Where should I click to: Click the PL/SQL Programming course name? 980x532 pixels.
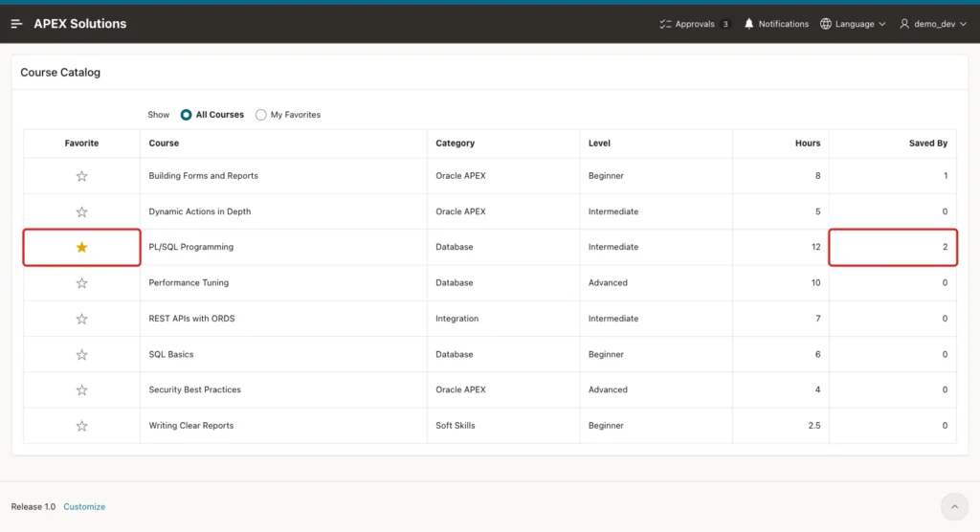tap(190, 247)
